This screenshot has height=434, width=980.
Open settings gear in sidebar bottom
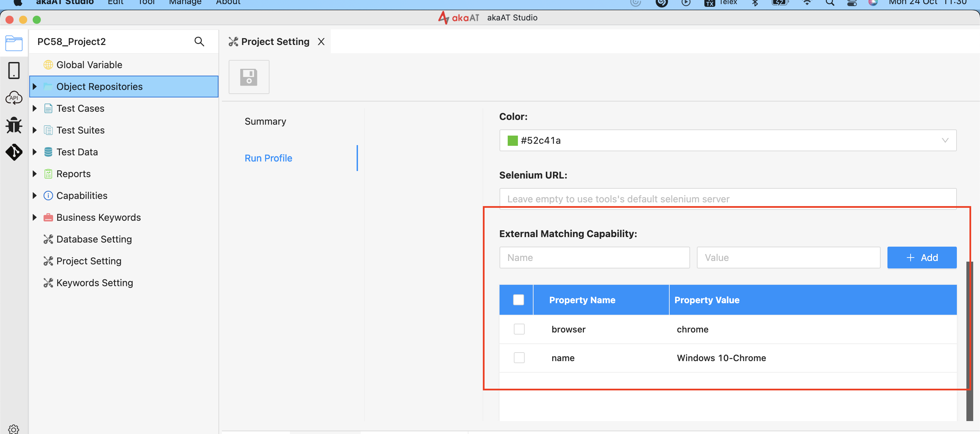pos(14,429)
